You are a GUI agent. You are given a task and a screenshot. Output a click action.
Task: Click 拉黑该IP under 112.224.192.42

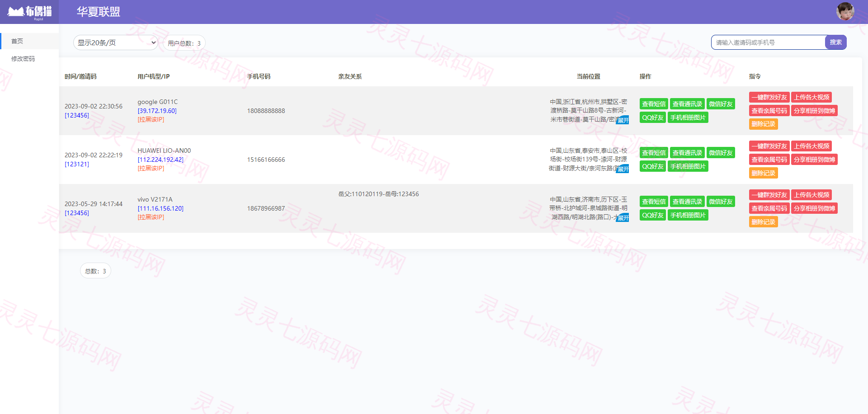(x=151, y=168)
